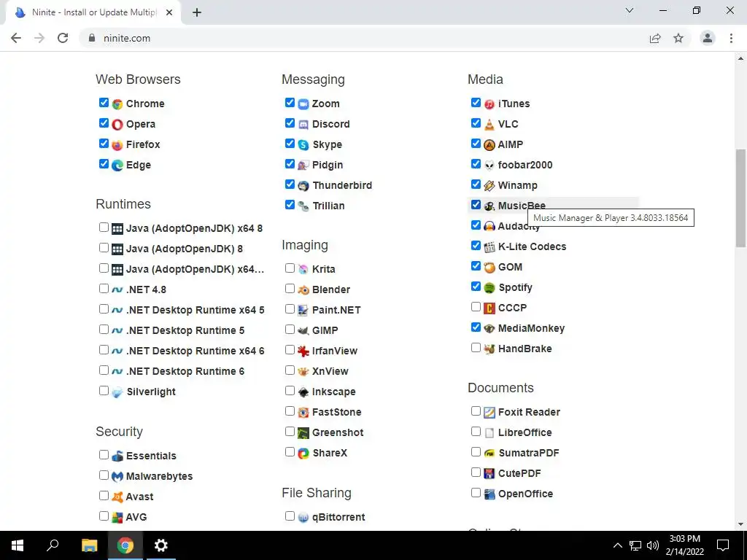Click the AIMP app icon
The height and width of the screenshot is (560, 747).
[x=489, y=145]
